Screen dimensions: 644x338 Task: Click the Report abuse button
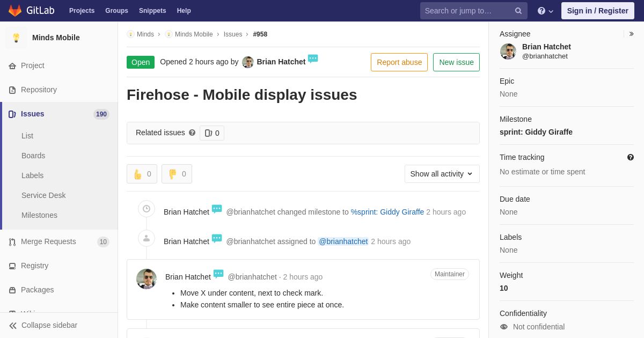coord(399,62)
